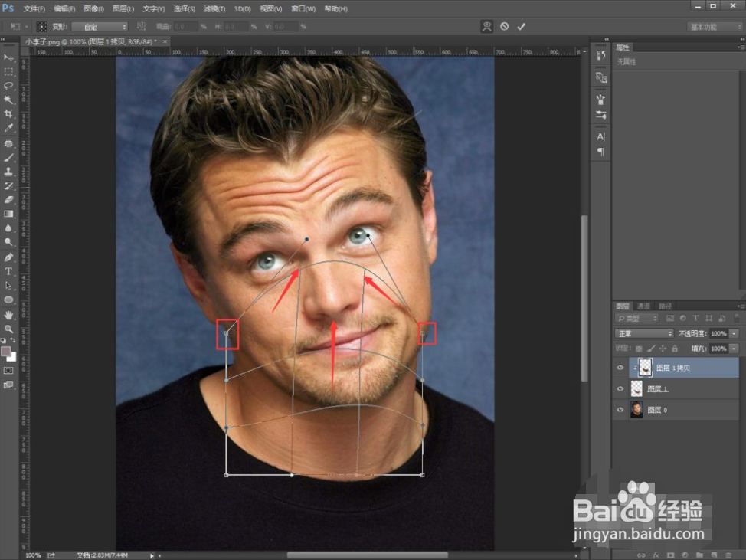This screenshot has height=560, width=746.
Task: Click the canvas vertical scrollbar
Action: point(584,298)
